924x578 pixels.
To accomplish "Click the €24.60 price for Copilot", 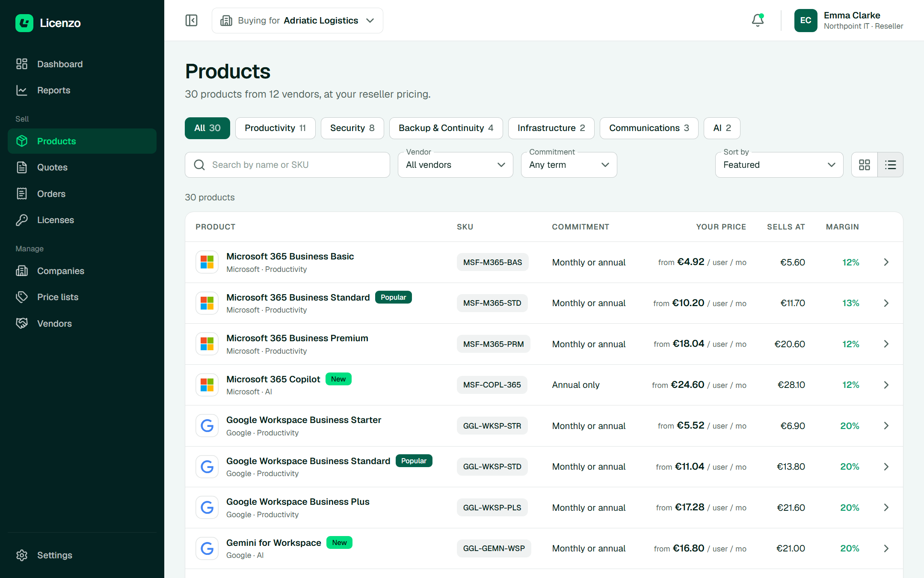I will [687, 384].
